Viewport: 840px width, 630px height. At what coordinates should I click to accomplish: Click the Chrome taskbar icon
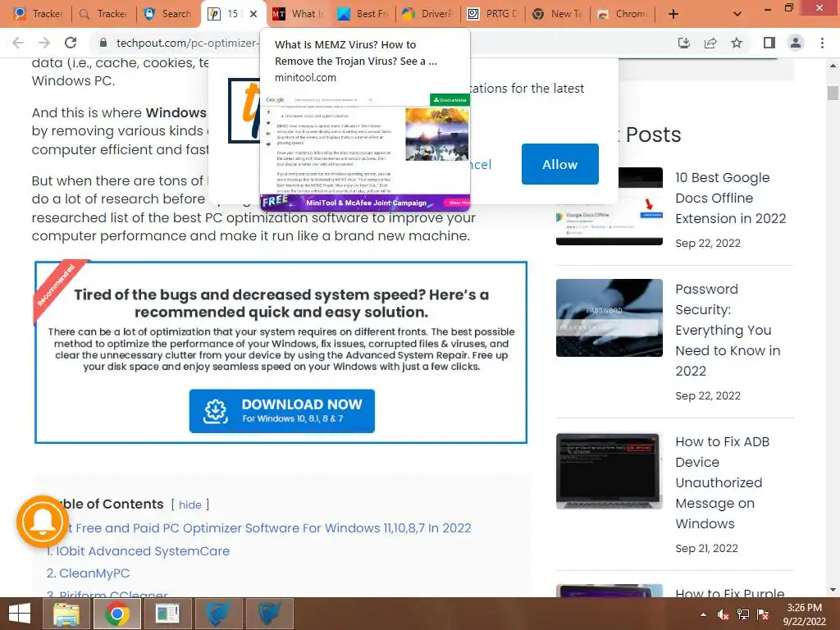tap(116, 614)
